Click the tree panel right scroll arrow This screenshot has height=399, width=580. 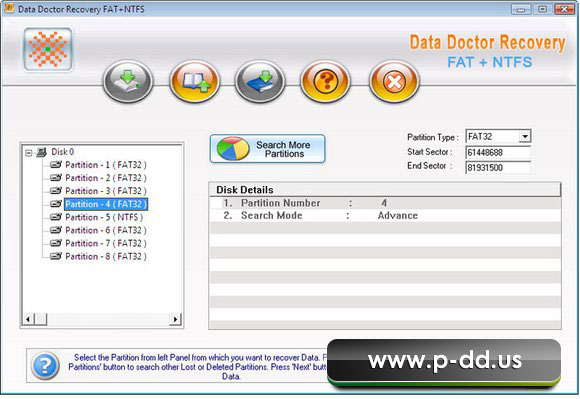(x=175, y=319)
